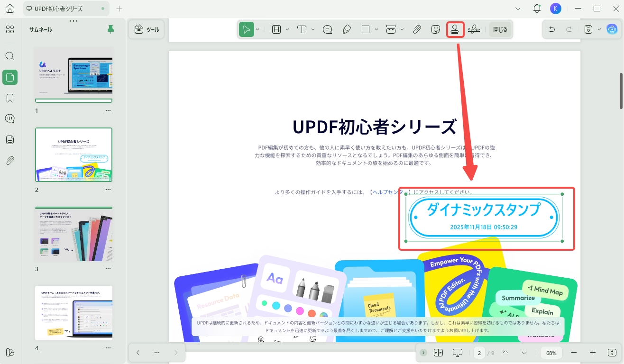Switch to the UPDF初心者シリーズ document tab

click(x=61, y=8)
